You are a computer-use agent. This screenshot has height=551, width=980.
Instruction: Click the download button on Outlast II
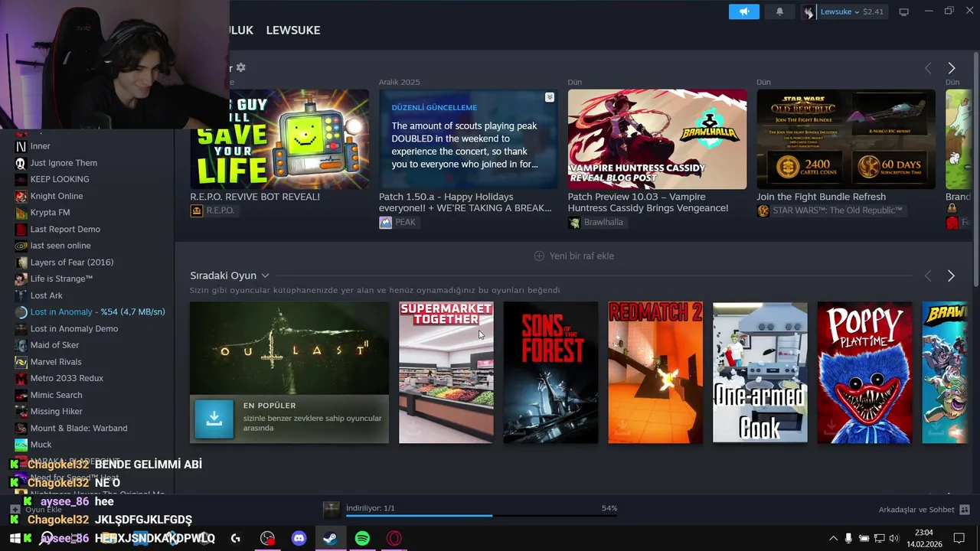pyautogui.click(x=214, y=419)
